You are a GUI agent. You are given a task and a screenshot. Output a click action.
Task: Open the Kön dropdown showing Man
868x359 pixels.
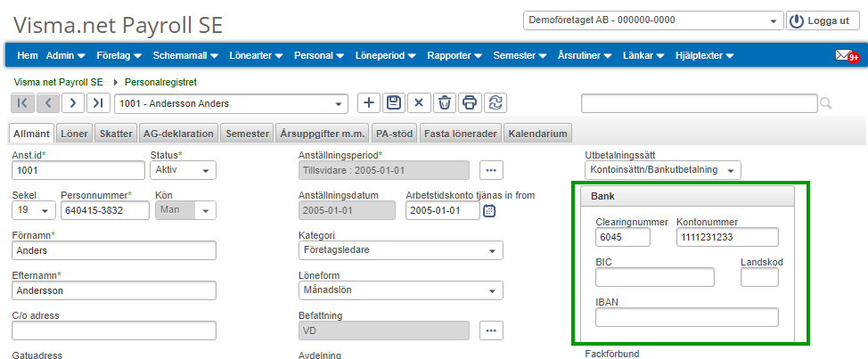tap(185, 210)
